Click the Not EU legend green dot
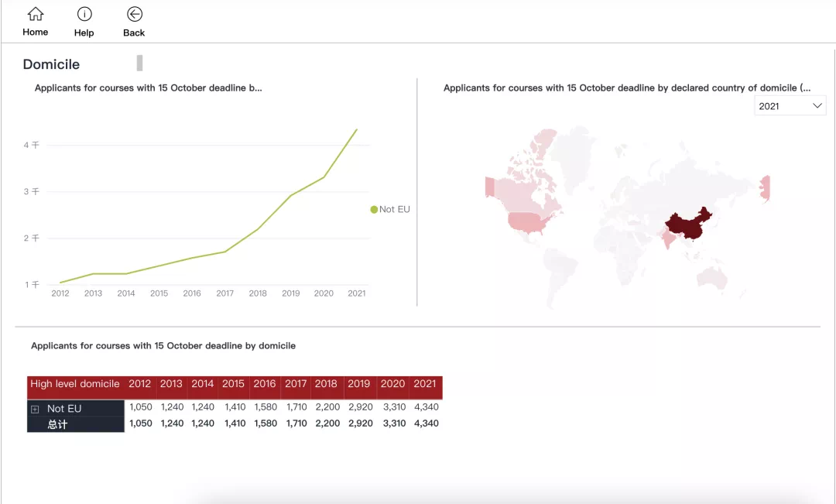 point(374,209)
